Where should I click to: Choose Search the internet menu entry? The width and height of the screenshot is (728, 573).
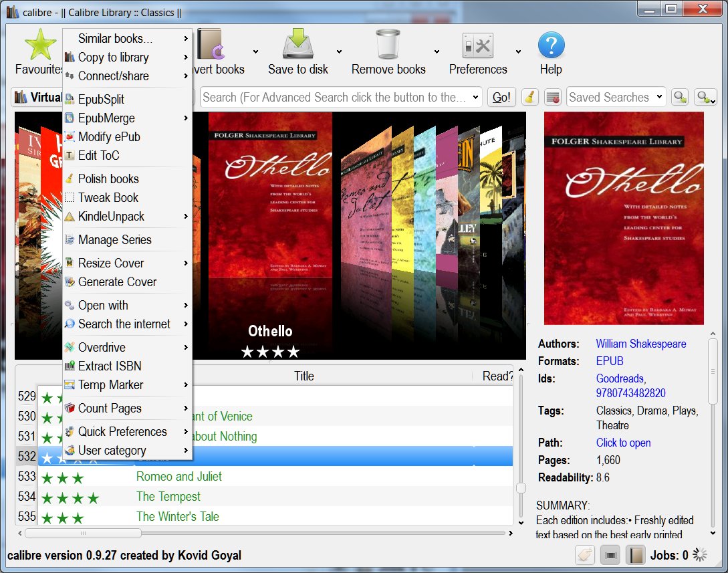tap(127, 324)
